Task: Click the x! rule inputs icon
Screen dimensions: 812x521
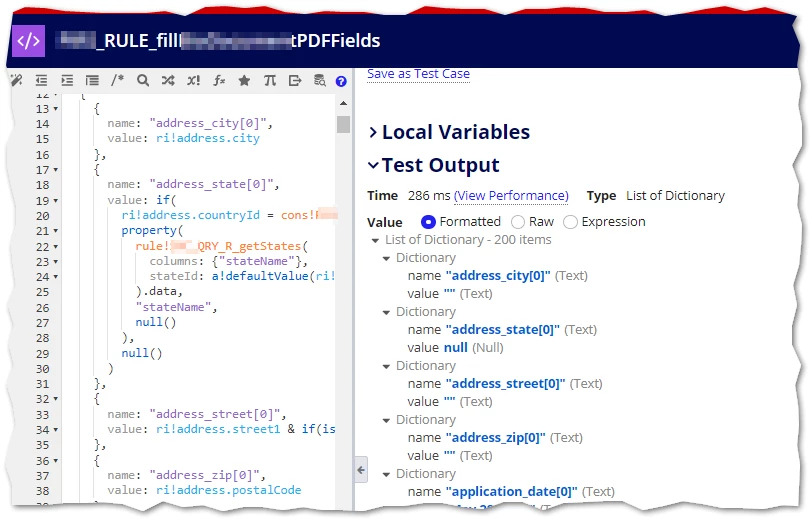Action: point(193,80)
